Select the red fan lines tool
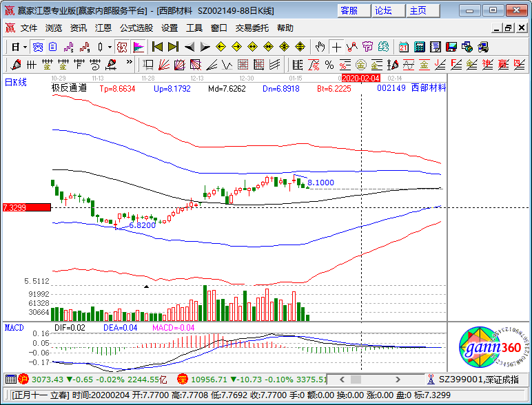This screenshot has height=405, width=532. (163, 65)
